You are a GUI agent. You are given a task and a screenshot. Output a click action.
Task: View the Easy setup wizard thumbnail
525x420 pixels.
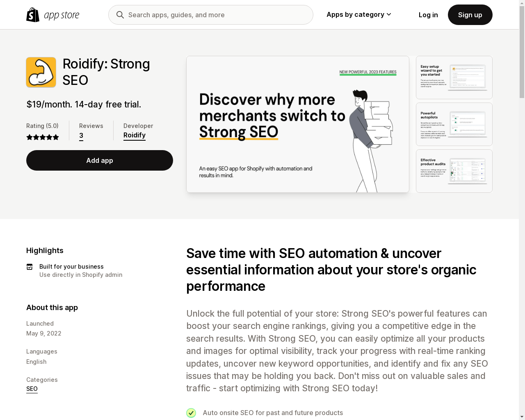(454, 78)
